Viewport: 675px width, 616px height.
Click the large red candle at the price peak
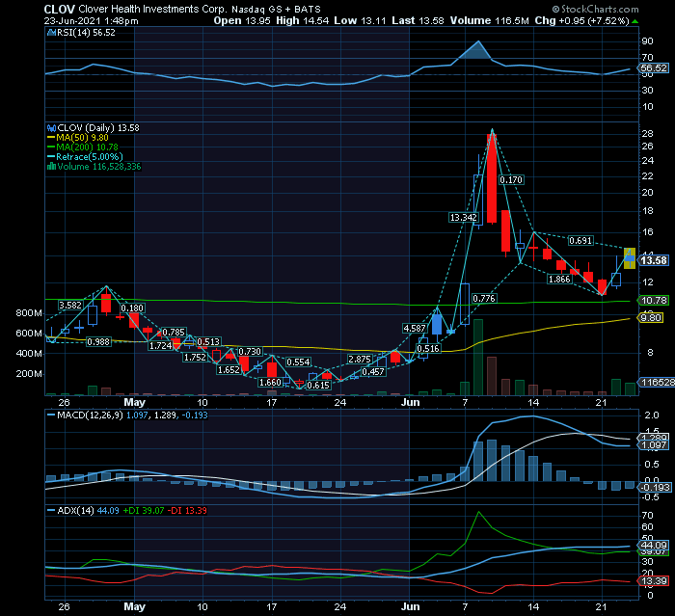click(492, 178)
